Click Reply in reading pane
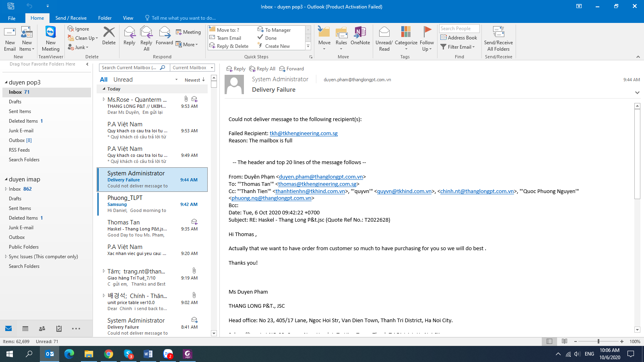The height and width of the screenshot is (362, 644). [x=236, y=69]
